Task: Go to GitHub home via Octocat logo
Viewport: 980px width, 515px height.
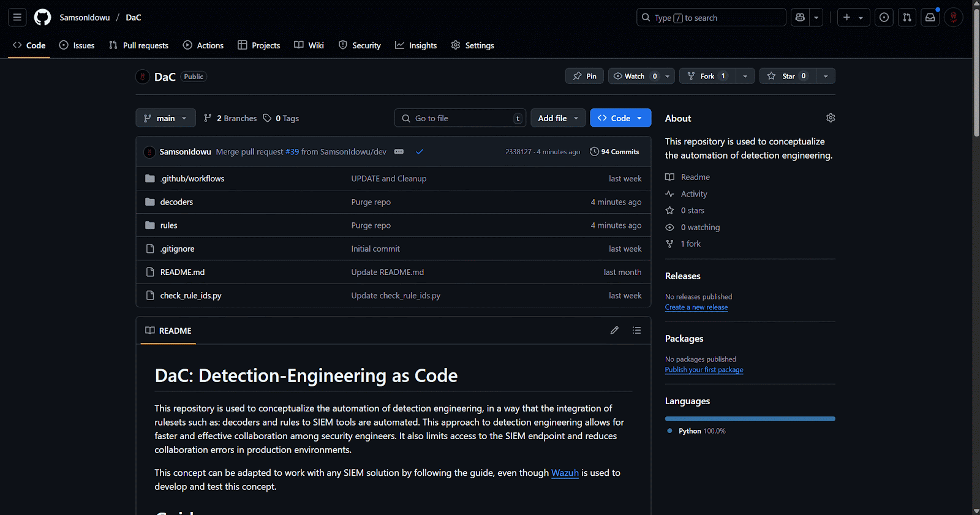Action: tap(42, 17)
